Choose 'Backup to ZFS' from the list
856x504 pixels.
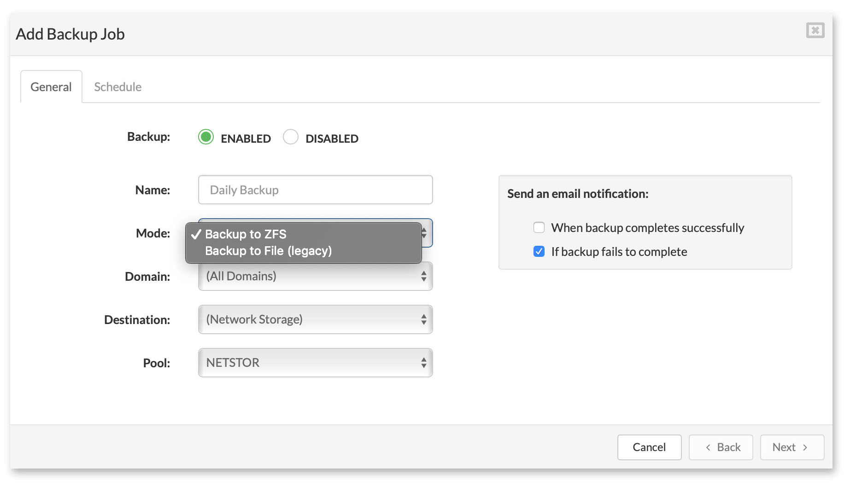246,234
